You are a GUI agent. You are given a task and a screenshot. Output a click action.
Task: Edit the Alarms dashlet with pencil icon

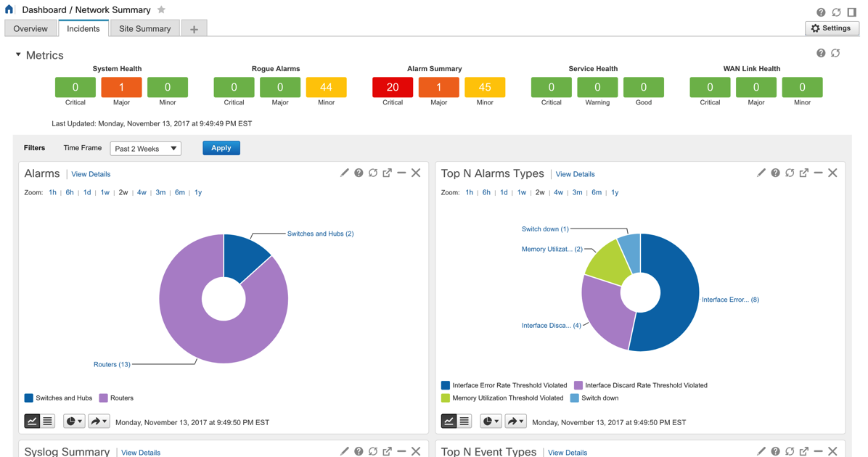click(x=345, y=173)
